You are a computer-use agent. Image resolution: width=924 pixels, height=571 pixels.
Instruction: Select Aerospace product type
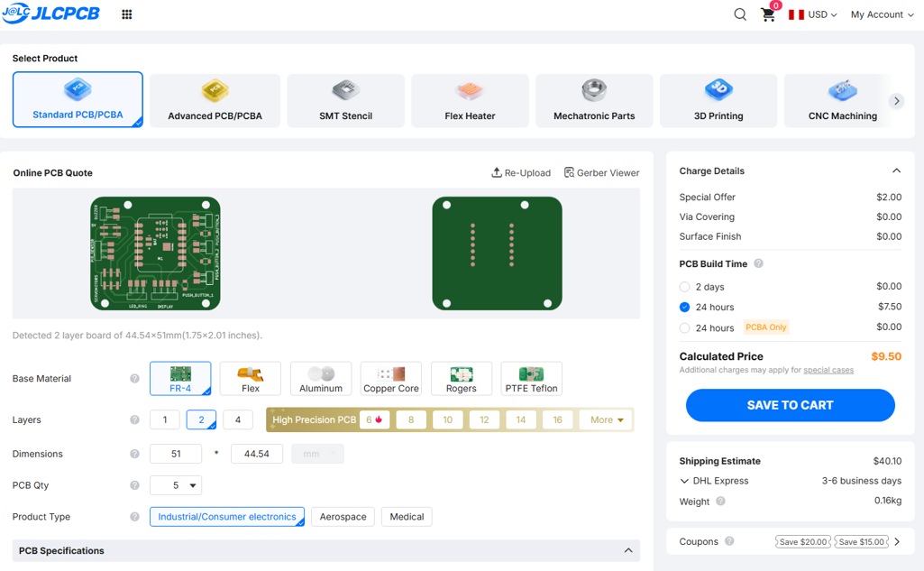(343, 516)
